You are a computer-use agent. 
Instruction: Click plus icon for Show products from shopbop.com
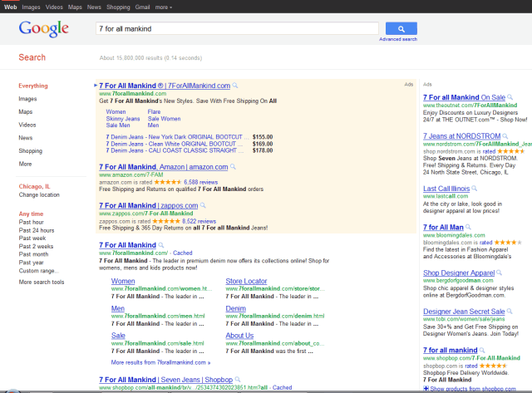pos(426,389)
